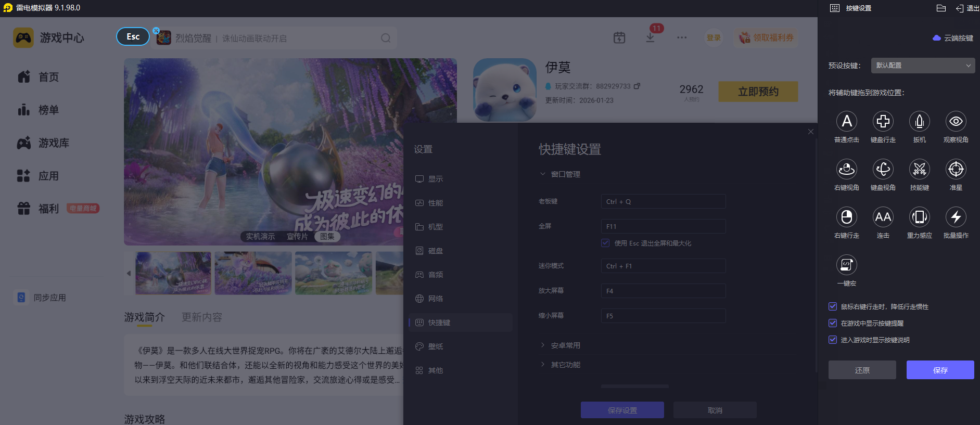Image resolution: width=980 pixels, height=425 pixels.
Task: Open 性能 settings category
Action: point(461,203)
